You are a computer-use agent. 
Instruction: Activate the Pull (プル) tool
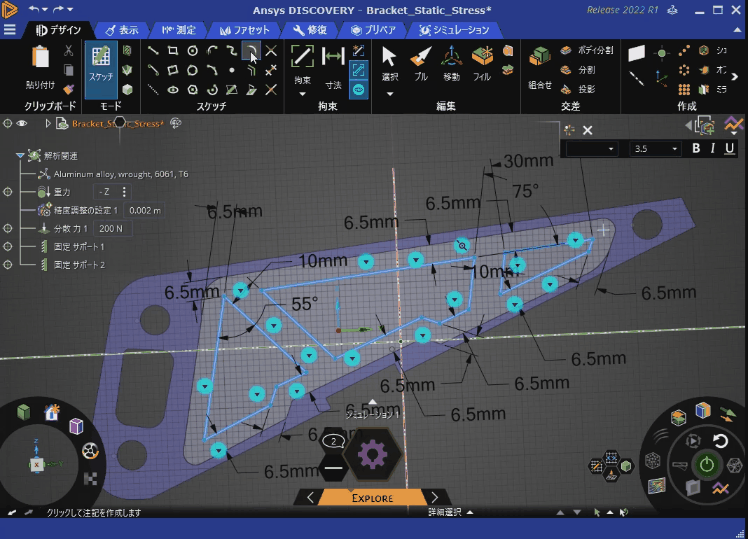(x=420, y=63)
